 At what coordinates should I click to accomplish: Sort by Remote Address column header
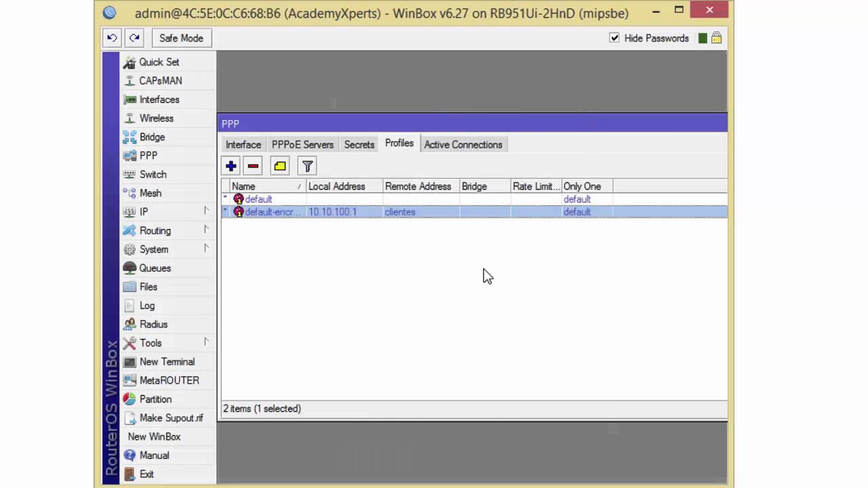(421, 186)
